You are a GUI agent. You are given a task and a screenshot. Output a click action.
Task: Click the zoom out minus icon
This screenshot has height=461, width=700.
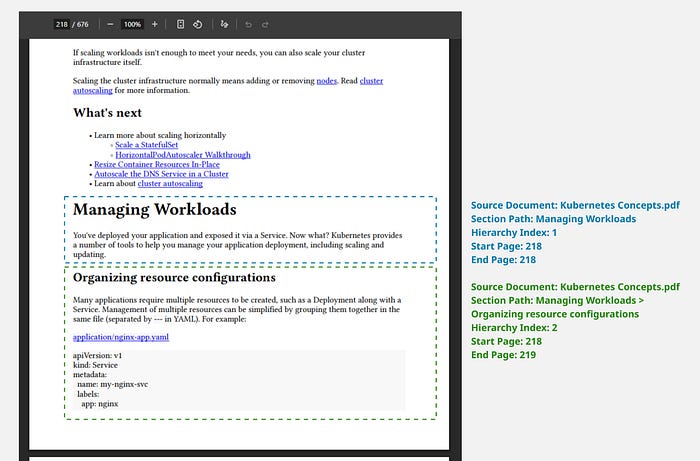point(110,24)
